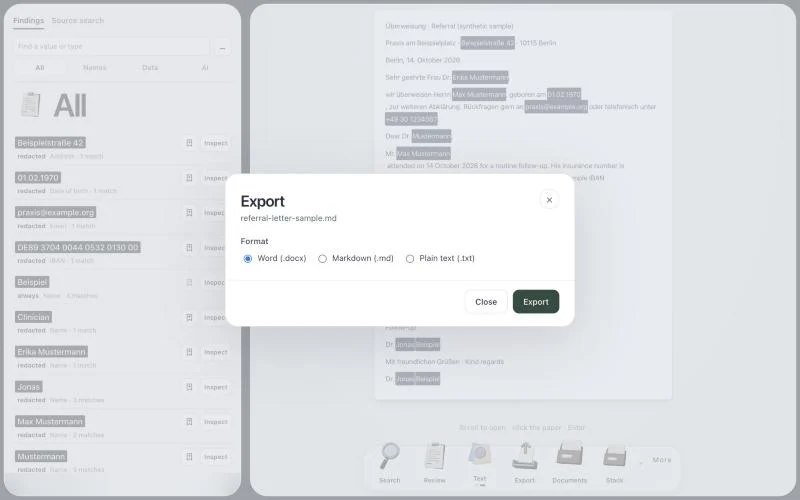Click the minus button beside the search field
The image size is (800, 500).
222,47
